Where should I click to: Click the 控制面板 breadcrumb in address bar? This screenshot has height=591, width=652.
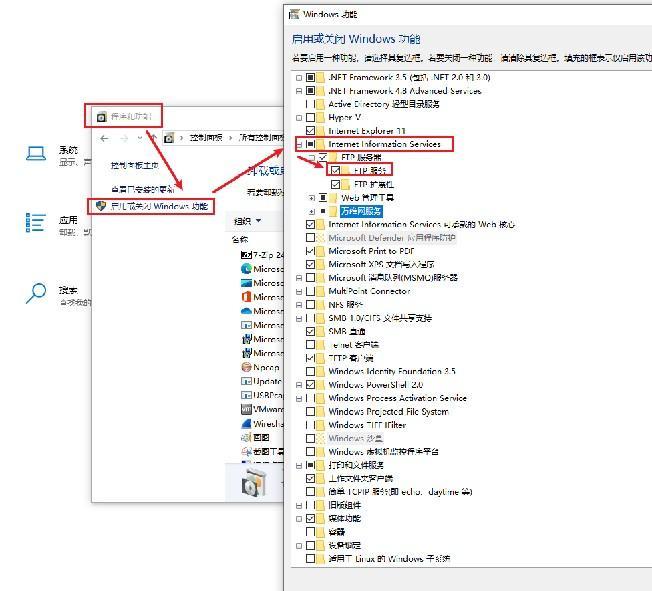206,138
